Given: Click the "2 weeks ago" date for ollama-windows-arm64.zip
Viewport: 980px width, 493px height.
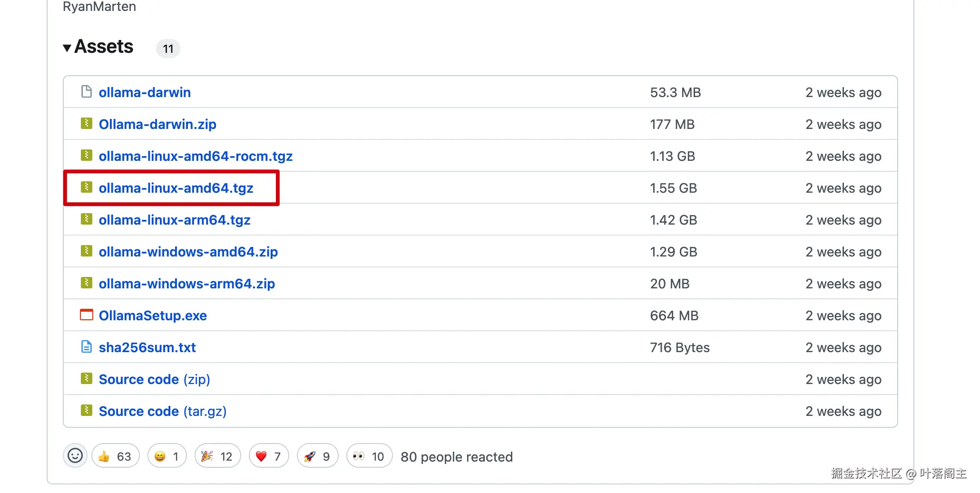Looking at the screenshot, I should coord(843,284).
